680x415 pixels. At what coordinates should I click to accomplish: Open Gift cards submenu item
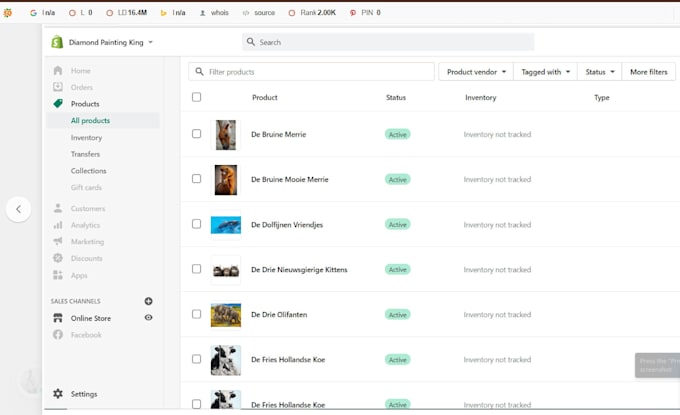(x=86, y=187)
